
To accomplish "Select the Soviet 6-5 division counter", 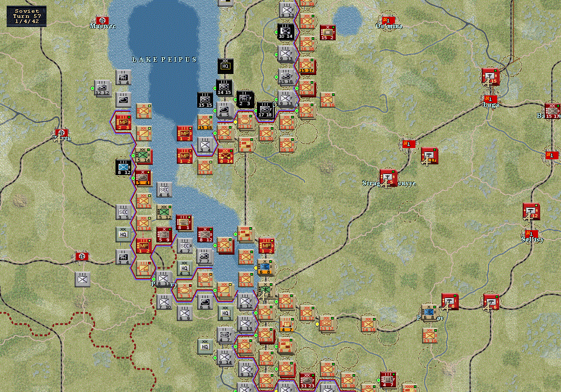I will tap(144, 134).
